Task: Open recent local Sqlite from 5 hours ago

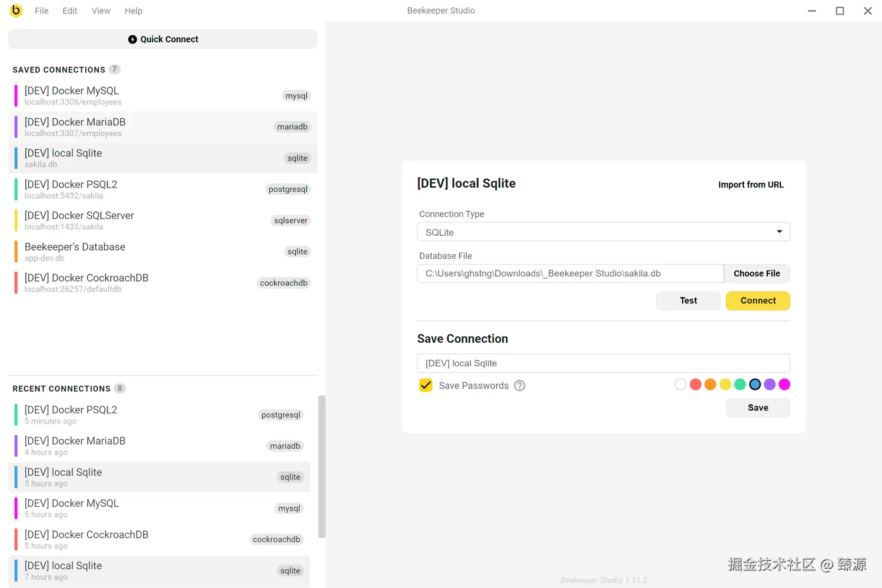Action: [x=159, y=477]
